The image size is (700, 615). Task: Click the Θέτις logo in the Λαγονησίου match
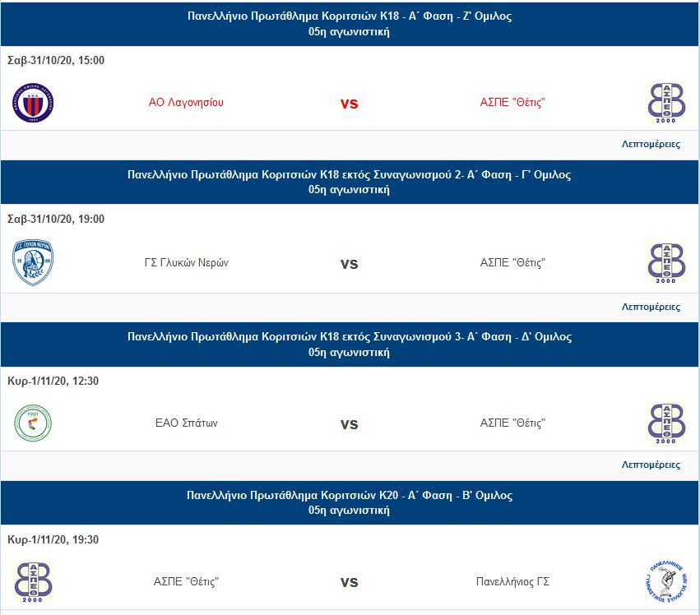point(666,104)
